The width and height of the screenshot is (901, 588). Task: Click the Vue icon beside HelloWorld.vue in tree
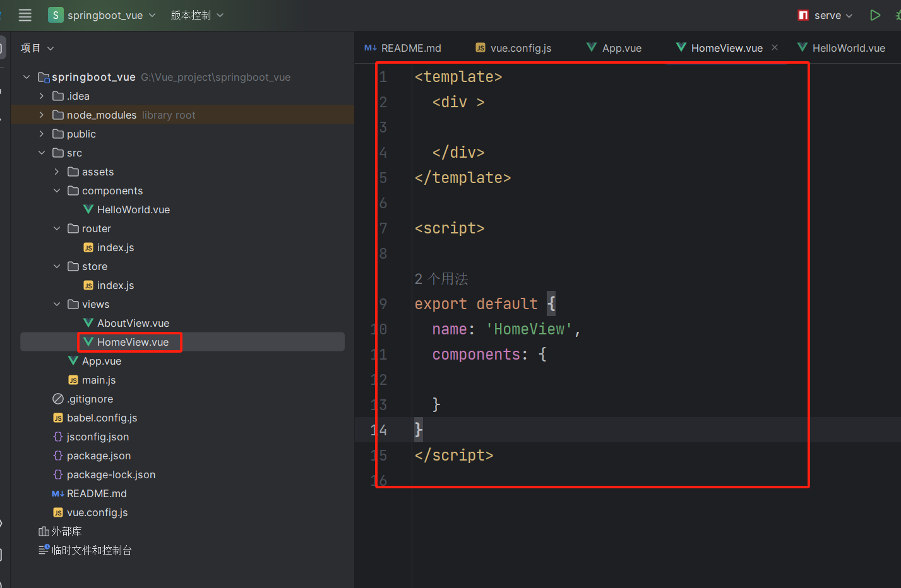click(88, 209)
